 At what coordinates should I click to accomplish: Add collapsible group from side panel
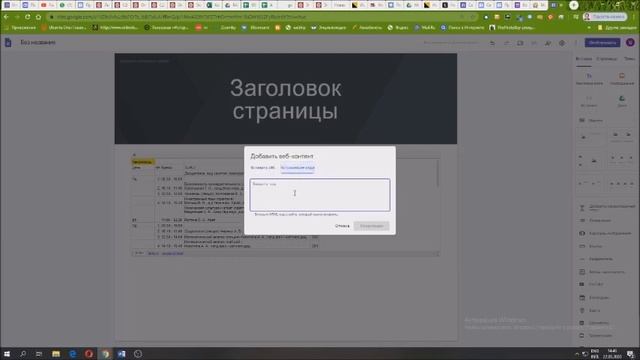click(607, 207)
